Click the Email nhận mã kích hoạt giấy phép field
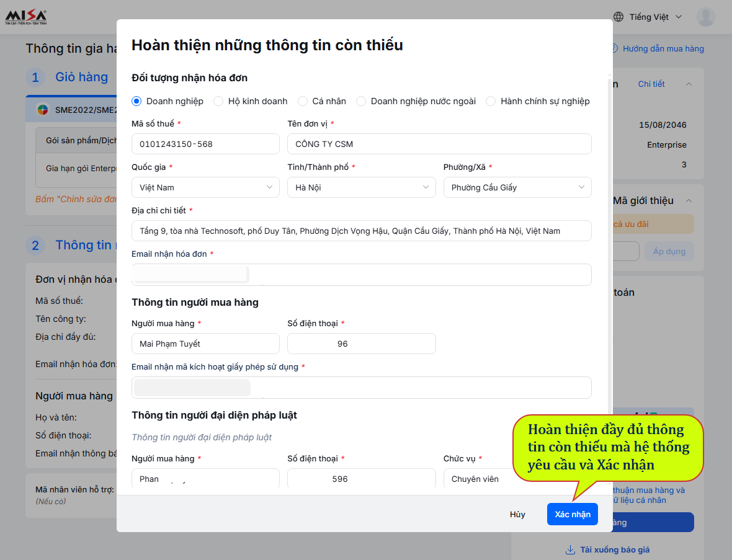This screenshot has height=560, width=732. click(x=361, y=388)
